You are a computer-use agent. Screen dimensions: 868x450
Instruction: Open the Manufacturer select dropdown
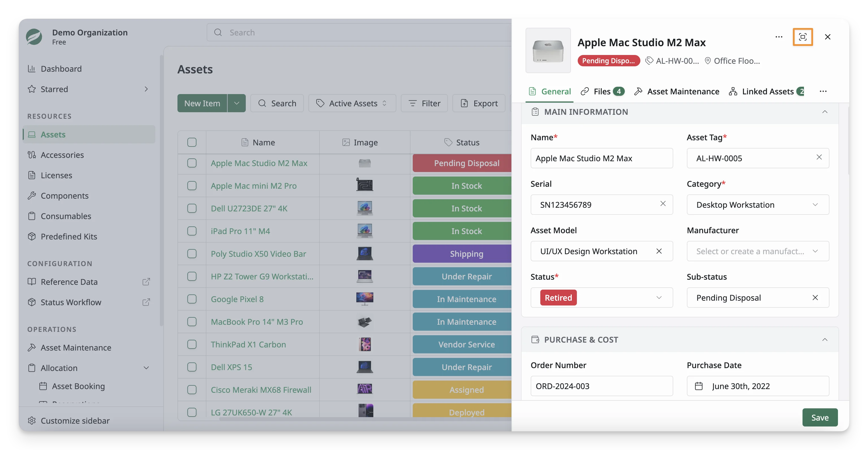click(758, 251)
